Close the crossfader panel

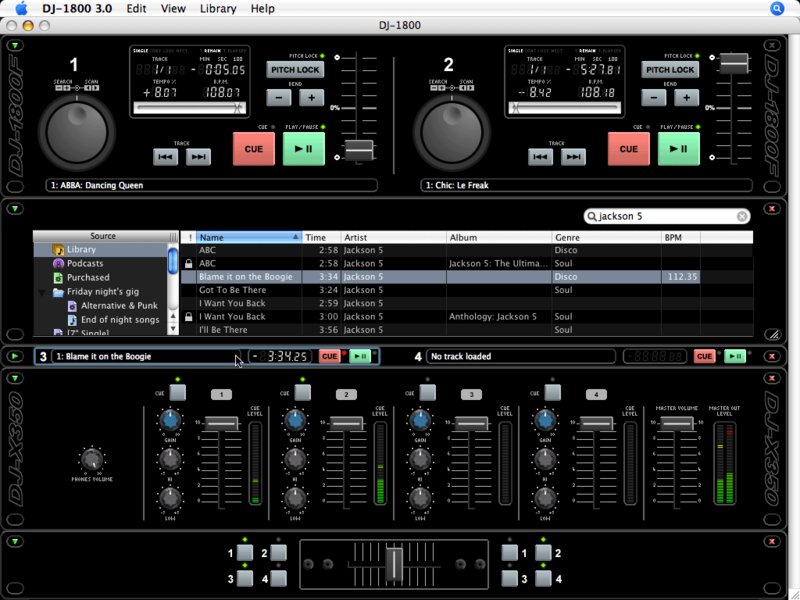pos(772,541)
